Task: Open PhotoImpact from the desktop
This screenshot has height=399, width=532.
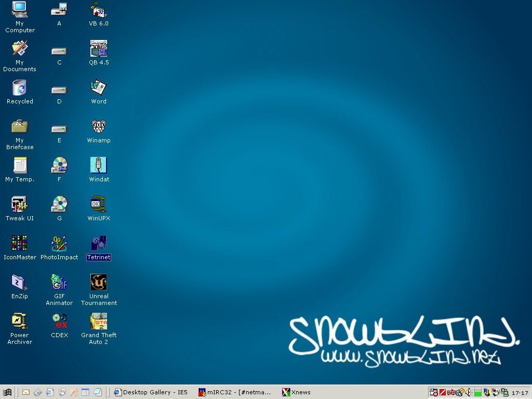Action: tap(59, 244)
